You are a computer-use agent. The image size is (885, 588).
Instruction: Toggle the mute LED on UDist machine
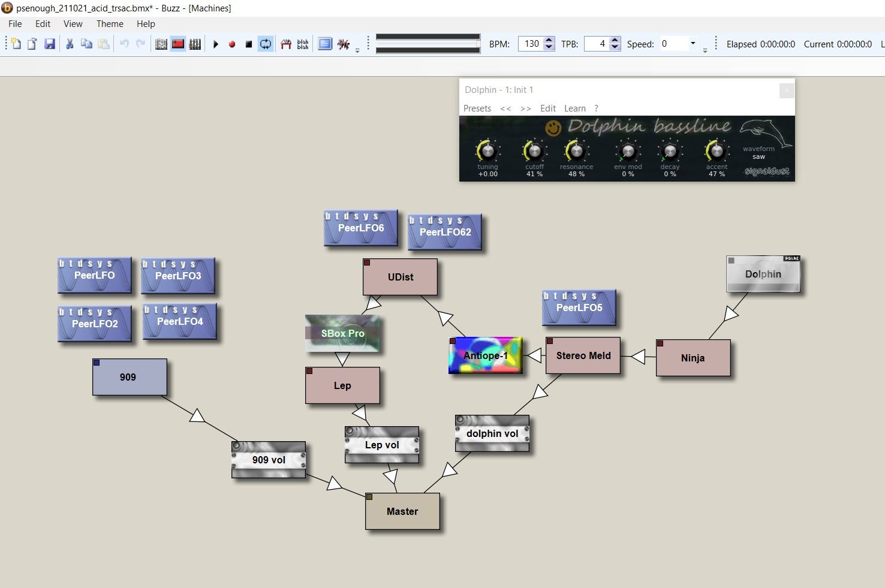(x=367, y=263)
